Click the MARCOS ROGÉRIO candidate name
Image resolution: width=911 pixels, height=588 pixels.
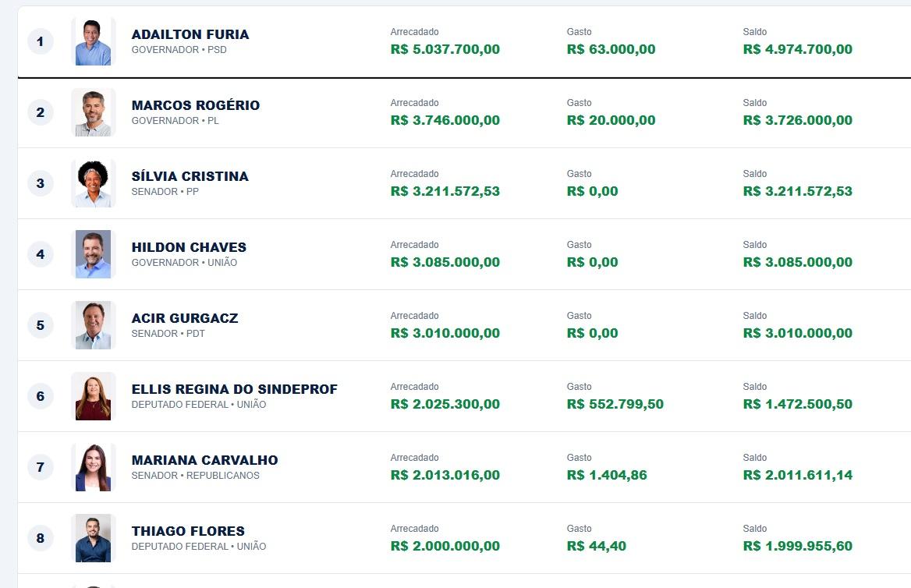(196, 106)
